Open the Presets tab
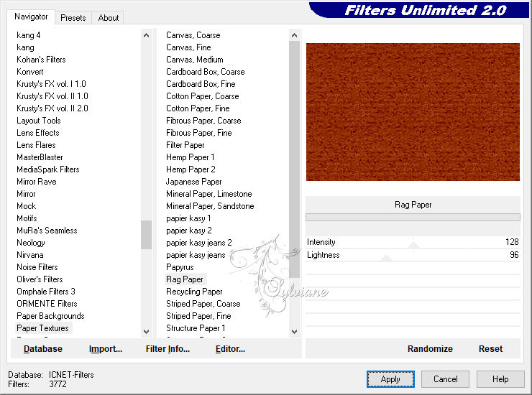The image size is (532, 395). click(x=73, y=18)
